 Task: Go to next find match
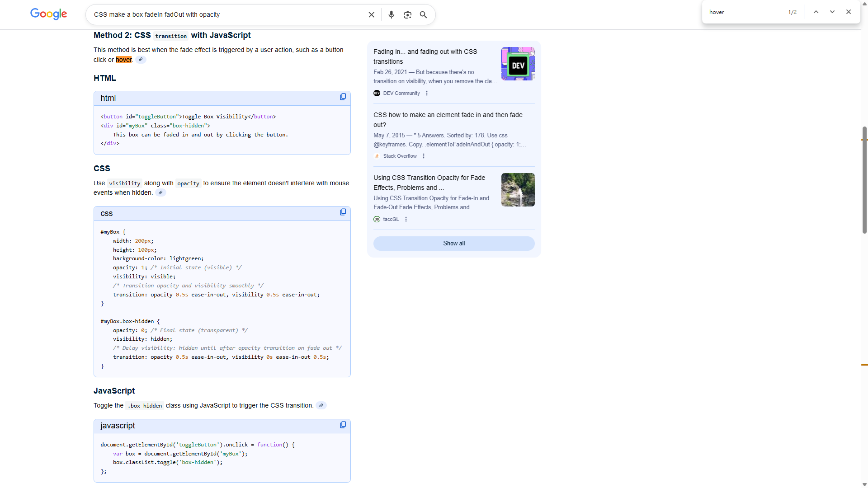pos(832,12)
